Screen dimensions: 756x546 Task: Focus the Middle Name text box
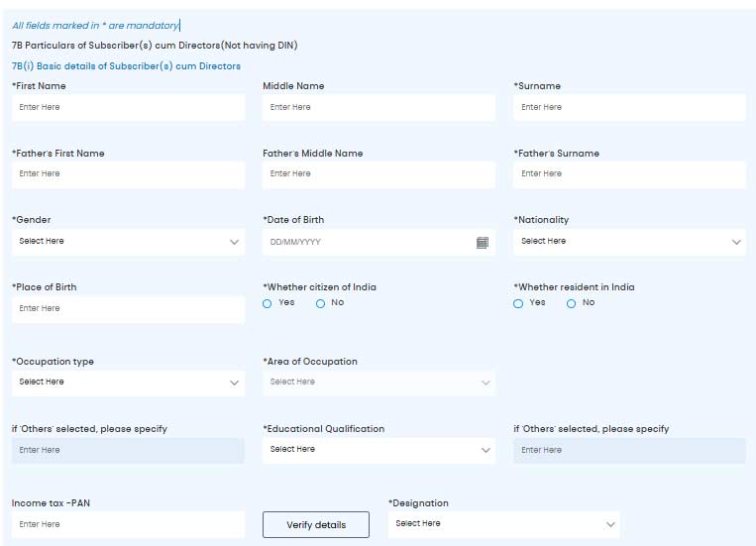[378, 107]
